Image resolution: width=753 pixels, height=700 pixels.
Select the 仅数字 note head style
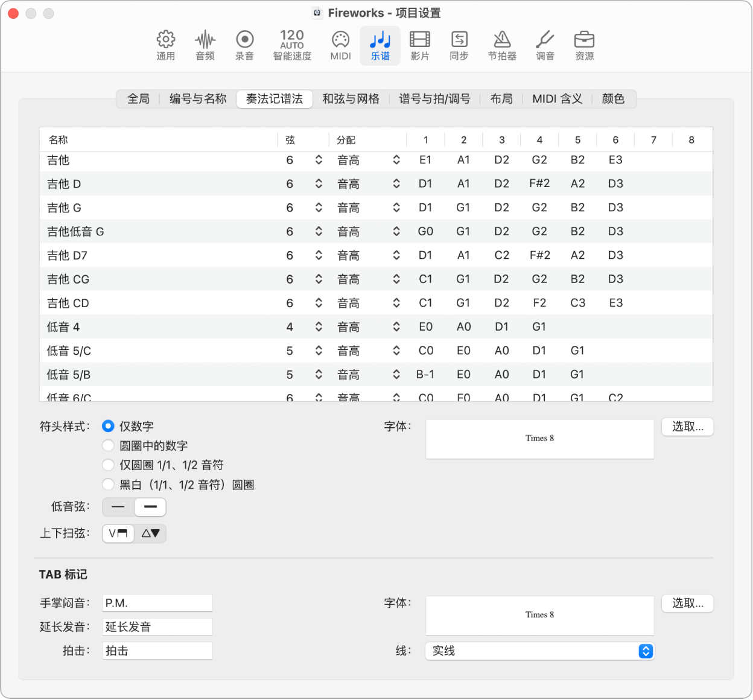pos(108,426)
